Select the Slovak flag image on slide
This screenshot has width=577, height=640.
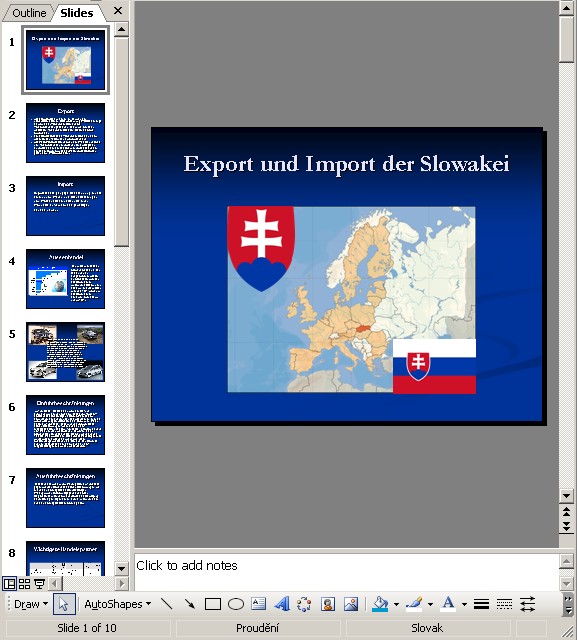pos(434,366)
